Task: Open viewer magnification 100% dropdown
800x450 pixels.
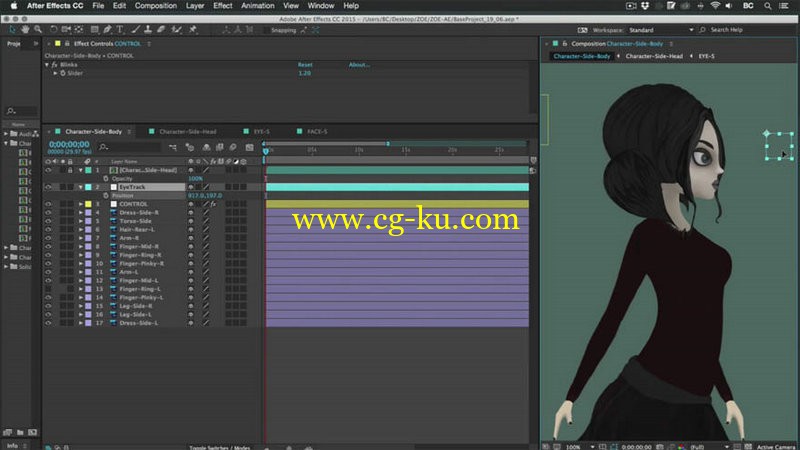Action: point(581,446)
